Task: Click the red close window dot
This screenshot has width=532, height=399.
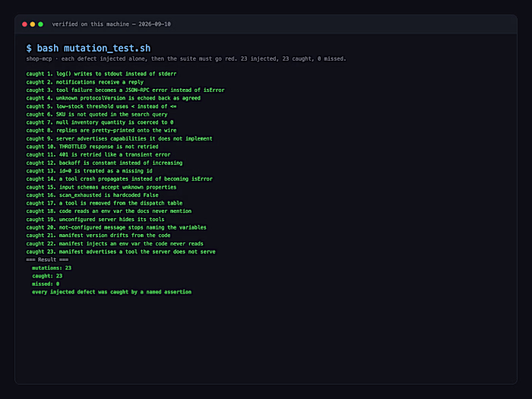Action: 24,24
